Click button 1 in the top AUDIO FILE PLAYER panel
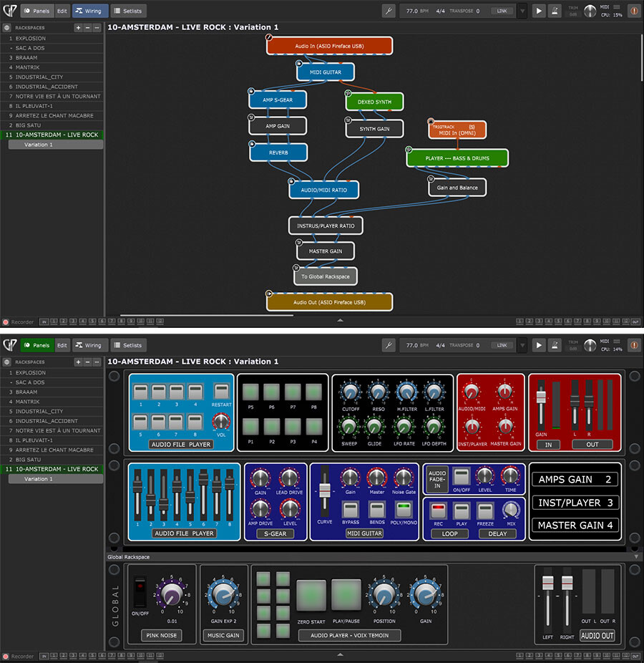This screenshot has height=663, width=644. (x=141, y=392)
